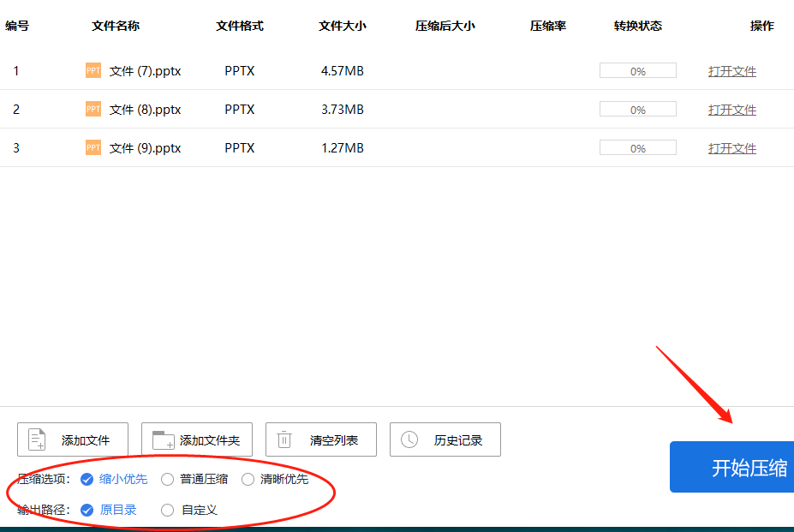Choose 原目录 as output path
794x532 pixels.
click(x=109, y=511)
